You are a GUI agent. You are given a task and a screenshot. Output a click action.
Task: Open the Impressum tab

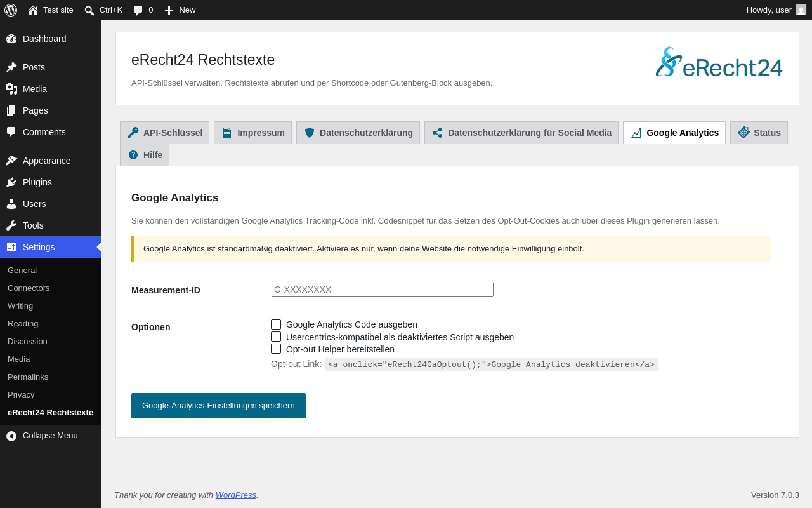click(x=252, y=133)
